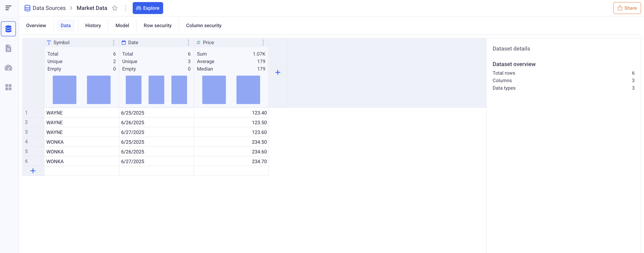The height and width of the screenshot is (253, 644).
Task: Click the first Symbol histogram bar
Action: 64,90
